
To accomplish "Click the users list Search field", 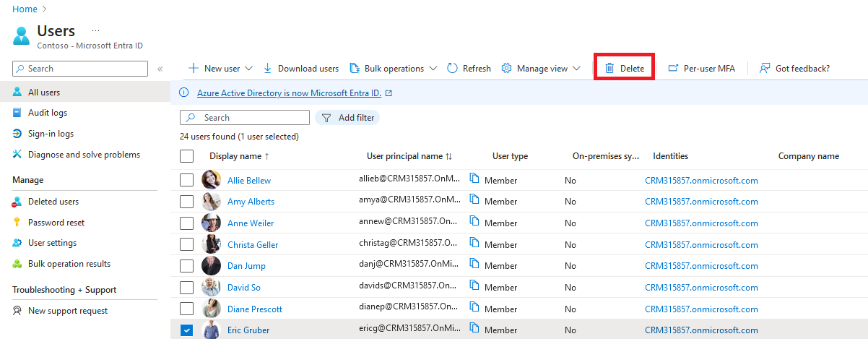I will click(245, 118).
